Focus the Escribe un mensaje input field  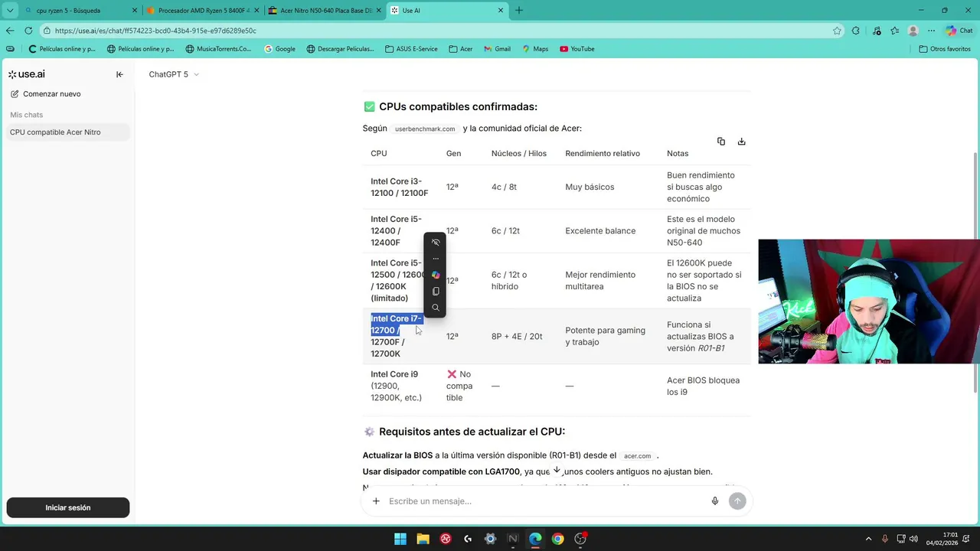tap(544, 501)
